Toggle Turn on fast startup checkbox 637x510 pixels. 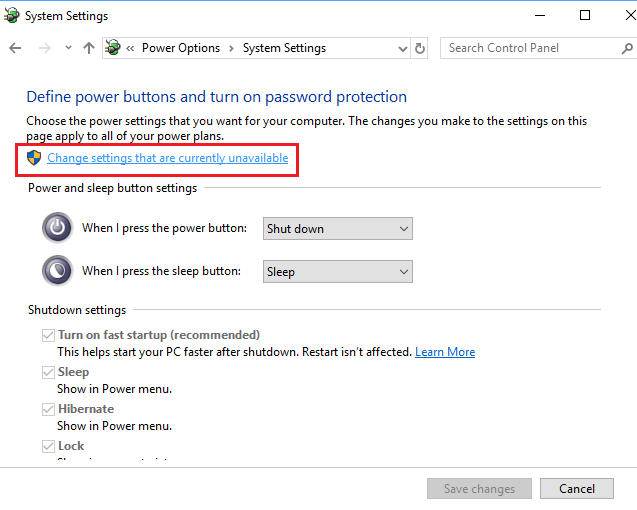pos(48,335)
